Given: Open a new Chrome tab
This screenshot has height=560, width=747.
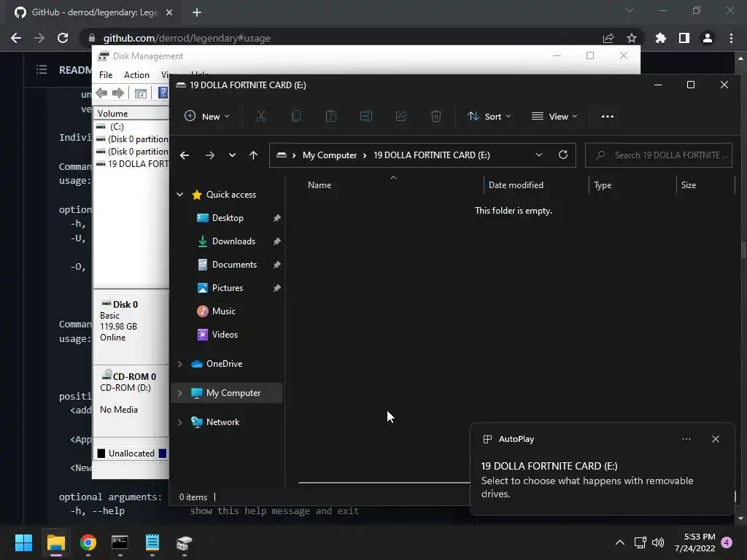Looking at the screenshot, I should (197, 12).
